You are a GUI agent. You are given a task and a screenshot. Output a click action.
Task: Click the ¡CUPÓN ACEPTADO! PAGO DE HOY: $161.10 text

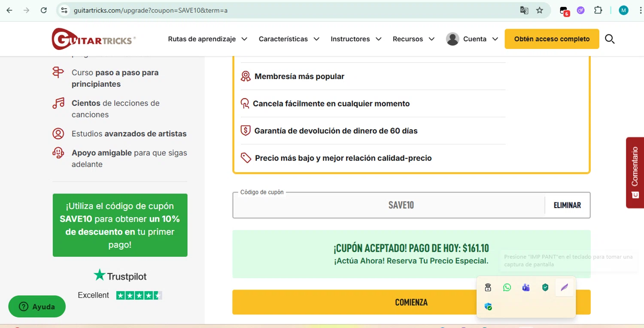pos(411,248)
